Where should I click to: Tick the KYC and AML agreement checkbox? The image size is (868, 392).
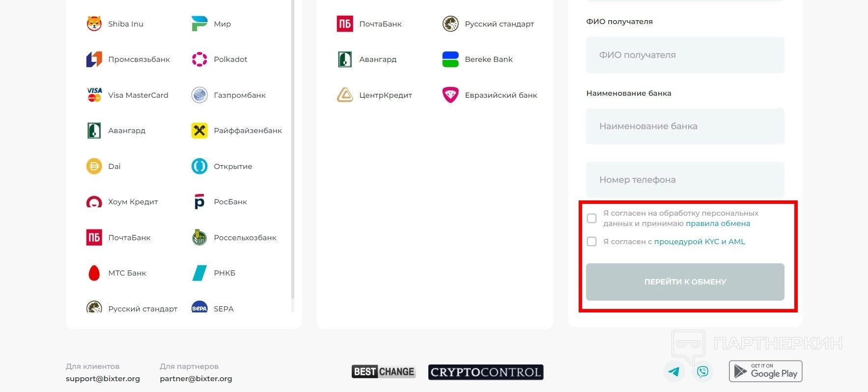592,242
